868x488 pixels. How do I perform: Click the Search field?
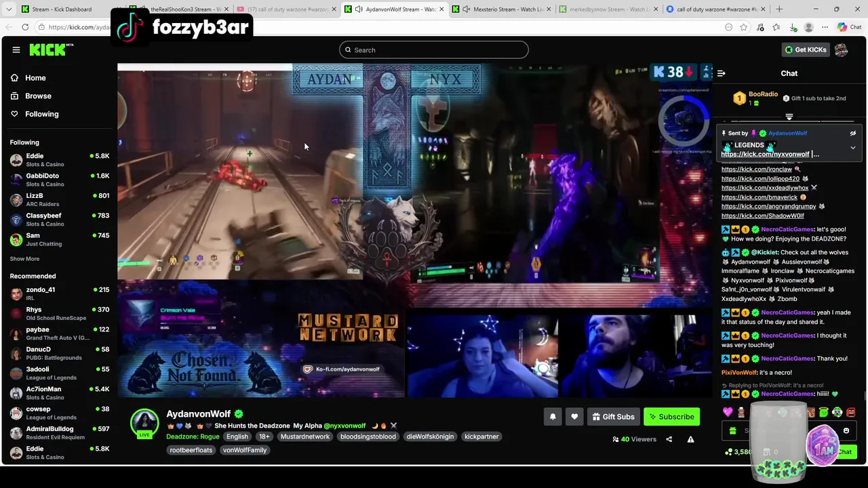point(434,49)
